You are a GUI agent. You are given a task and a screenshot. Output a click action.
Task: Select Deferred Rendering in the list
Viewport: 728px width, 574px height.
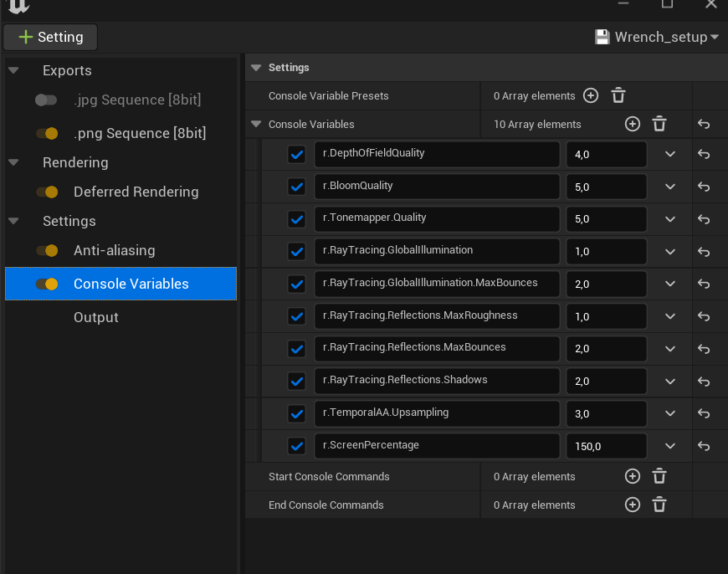[x=136, y=192]
